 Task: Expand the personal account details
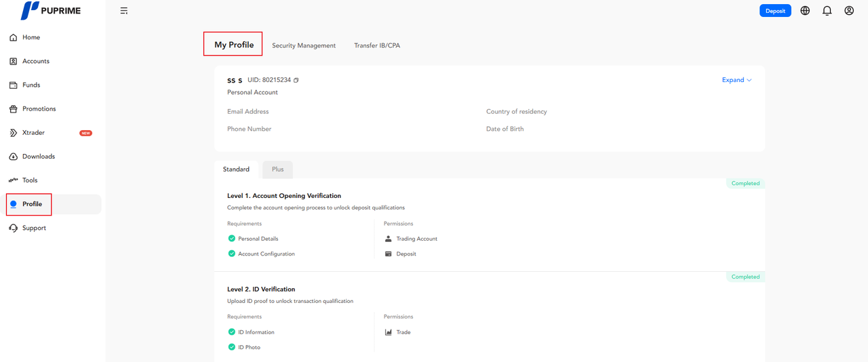736,80
